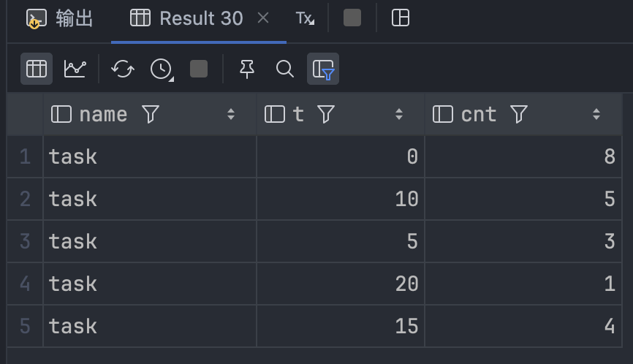Open the layout panel icon
The width and height of the screenshot is (633, 364).
[x=401, y=18]
